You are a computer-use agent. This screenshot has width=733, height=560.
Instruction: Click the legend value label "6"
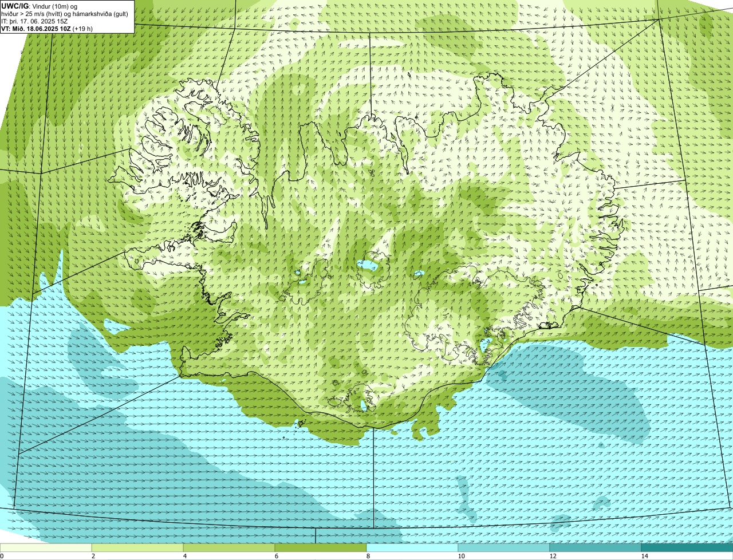[x=277, y=556]
